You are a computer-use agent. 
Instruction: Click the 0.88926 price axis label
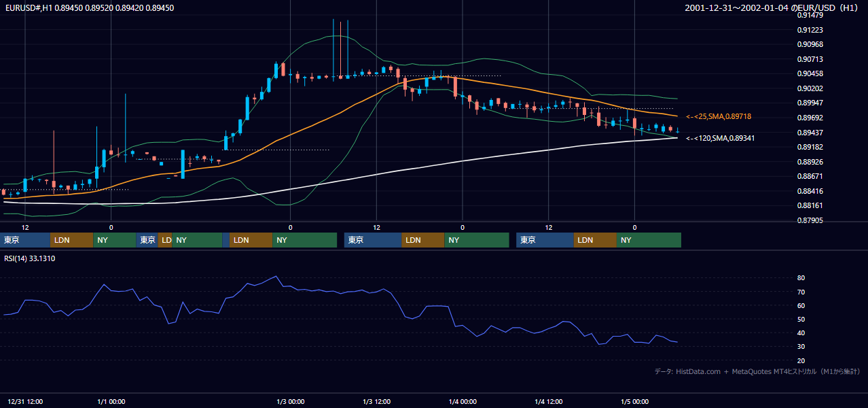point(810,162)
